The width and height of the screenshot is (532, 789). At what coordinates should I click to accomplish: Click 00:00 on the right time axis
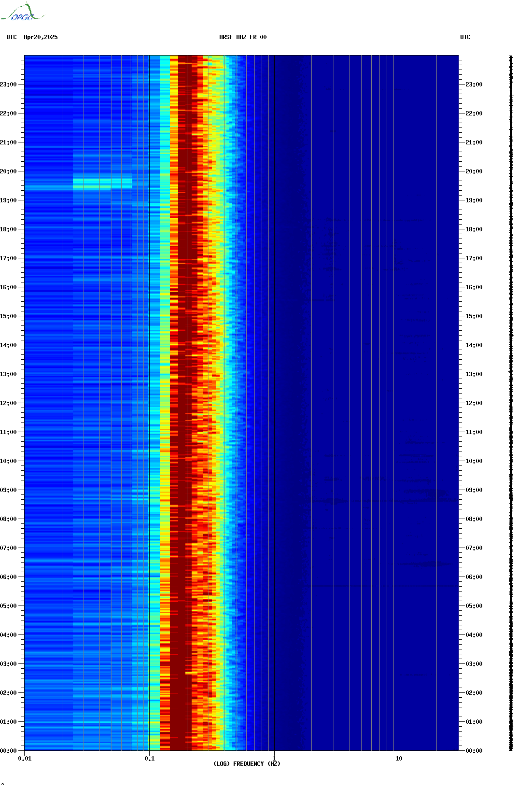(474, 751)
